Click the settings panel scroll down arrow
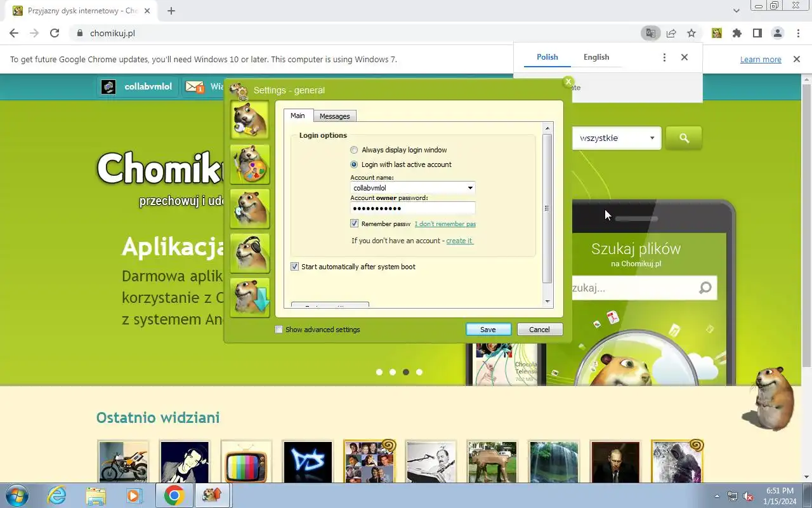 547,302
